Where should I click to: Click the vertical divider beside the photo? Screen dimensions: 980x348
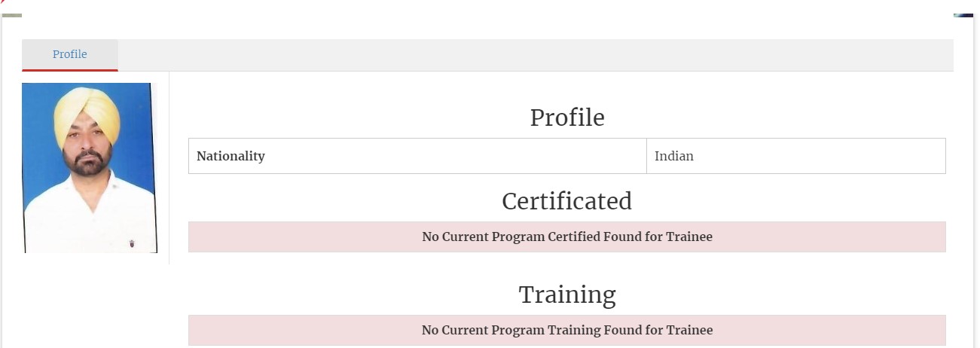tap(169, 167)
